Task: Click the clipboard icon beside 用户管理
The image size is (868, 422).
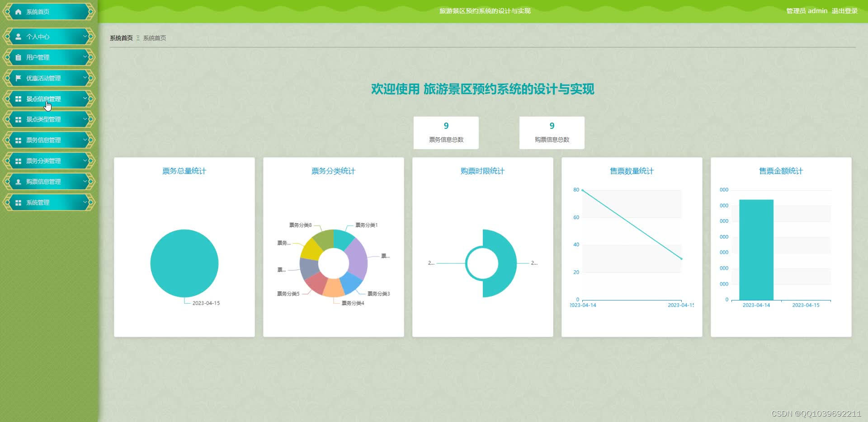Action: 18,57
